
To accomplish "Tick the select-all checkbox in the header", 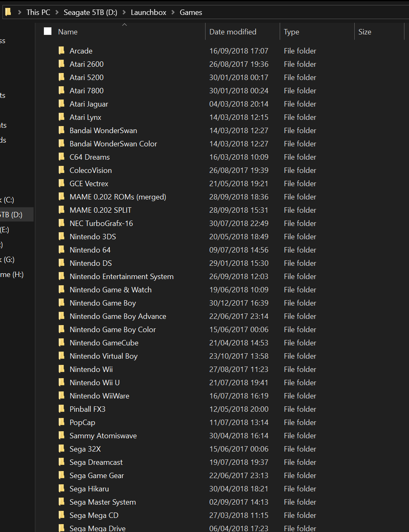I will pyautogui.click(x=48, y=32).
